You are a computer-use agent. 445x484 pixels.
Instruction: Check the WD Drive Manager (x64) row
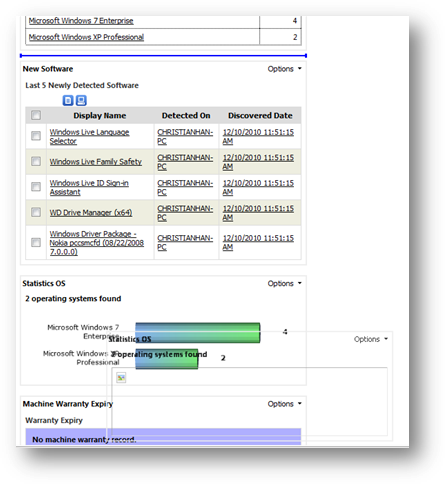tap(36, 212)
